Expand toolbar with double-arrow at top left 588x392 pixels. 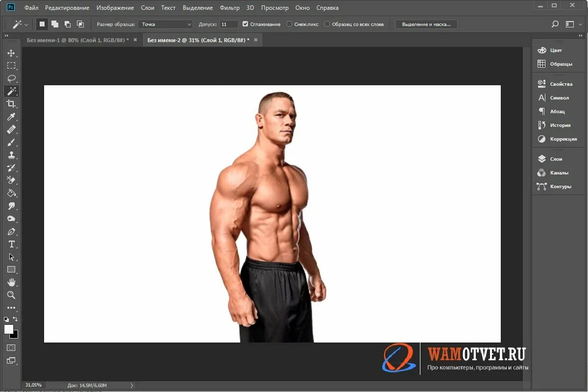pyautogui.click(x=6, y=36)
